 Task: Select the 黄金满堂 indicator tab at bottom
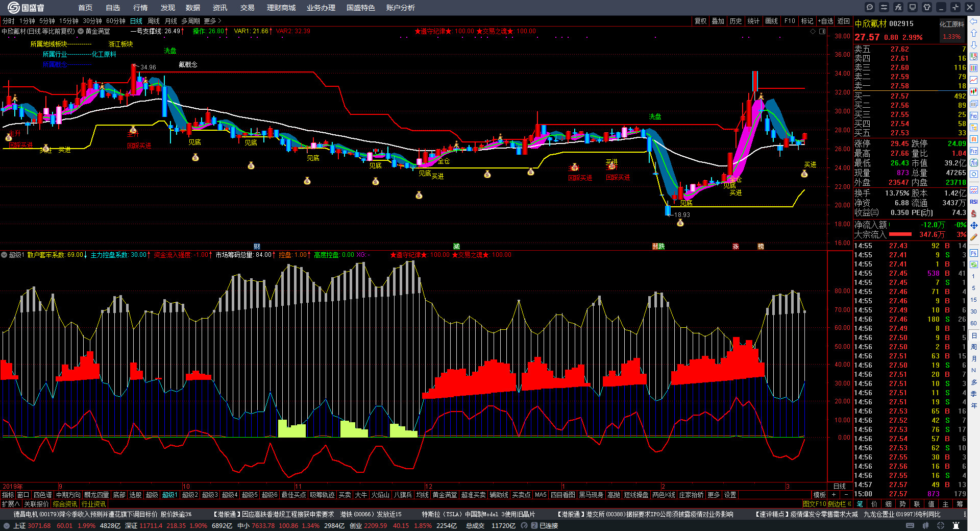point(445,495)
